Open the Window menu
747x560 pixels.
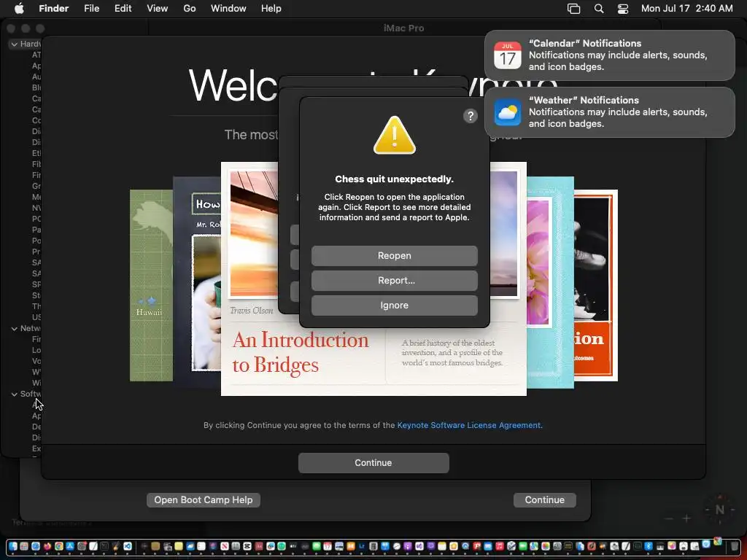pos(228,9)
